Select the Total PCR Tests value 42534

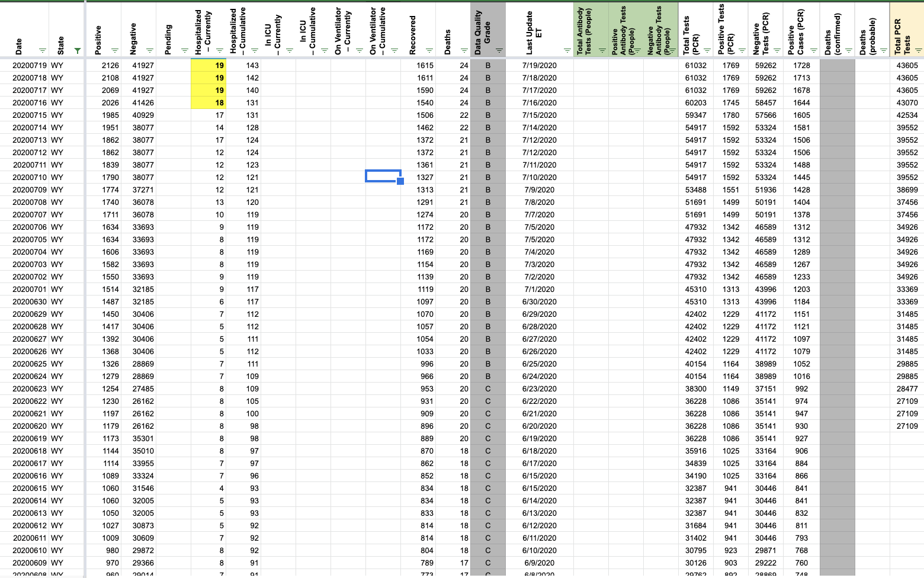[x=907, y=115]
